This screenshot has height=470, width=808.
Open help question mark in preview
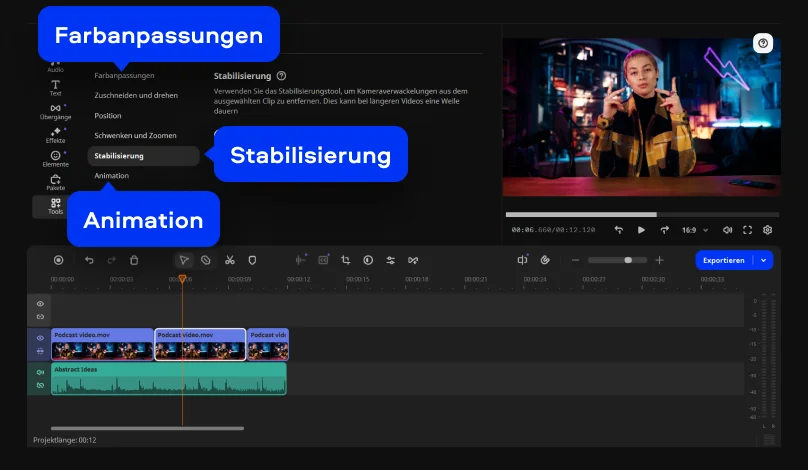coord(763,43)
